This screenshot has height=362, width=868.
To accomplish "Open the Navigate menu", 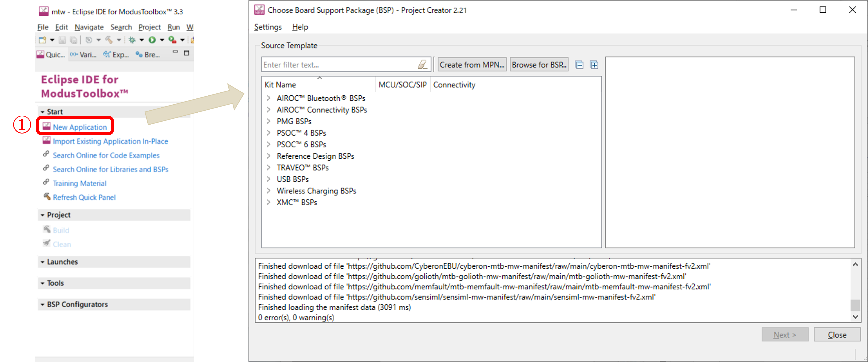I will tap(89, 27).
